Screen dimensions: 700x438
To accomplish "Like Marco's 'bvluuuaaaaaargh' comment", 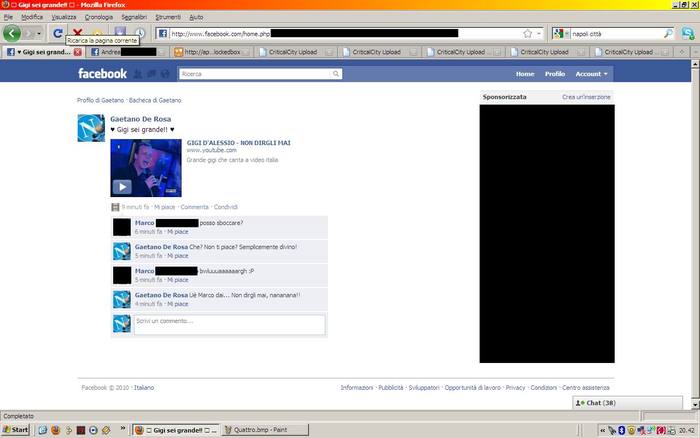I will tap(178, 280).
